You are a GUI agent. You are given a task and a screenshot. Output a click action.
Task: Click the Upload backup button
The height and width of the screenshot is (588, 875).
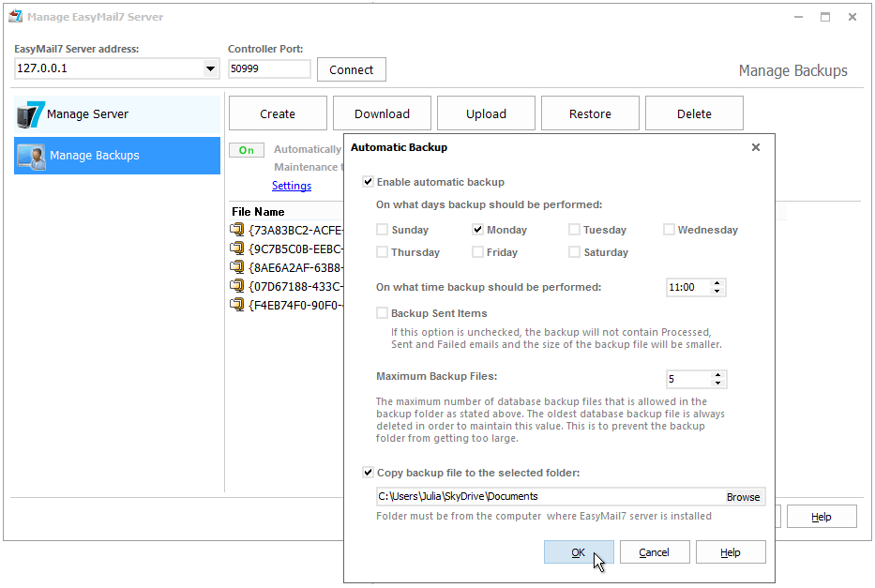(x=486, y=113)
